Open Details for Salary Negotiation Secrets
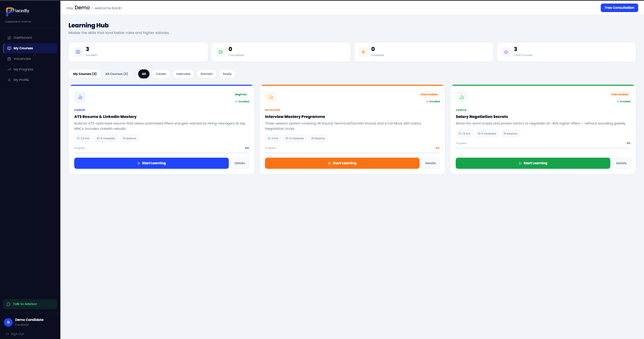This screenshot has width=644, height=339. click(621, 163)
